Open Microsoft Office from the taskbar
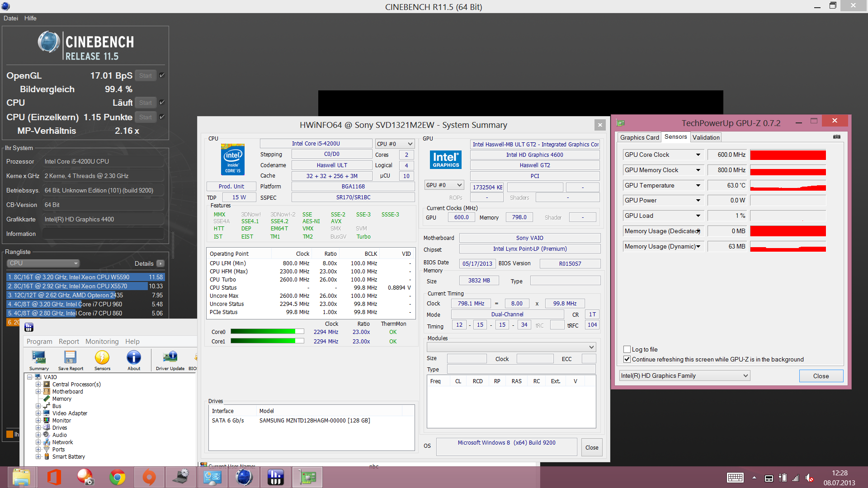The height and width of the screenshot is (488, 868). tap(54, 478)
